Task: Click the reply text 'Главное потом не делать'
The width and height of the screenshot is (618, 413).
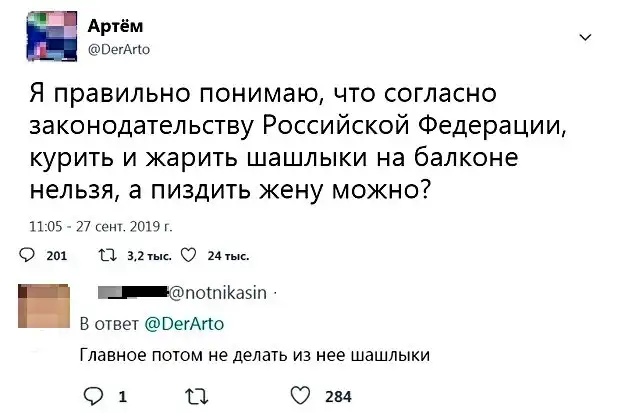Action: click(254, 355)
